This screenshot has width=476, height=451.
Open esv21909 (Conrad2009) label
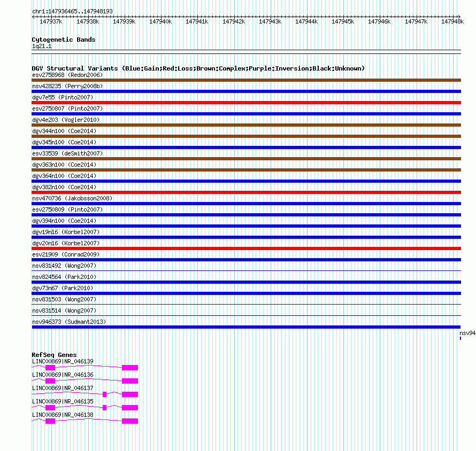66,254
